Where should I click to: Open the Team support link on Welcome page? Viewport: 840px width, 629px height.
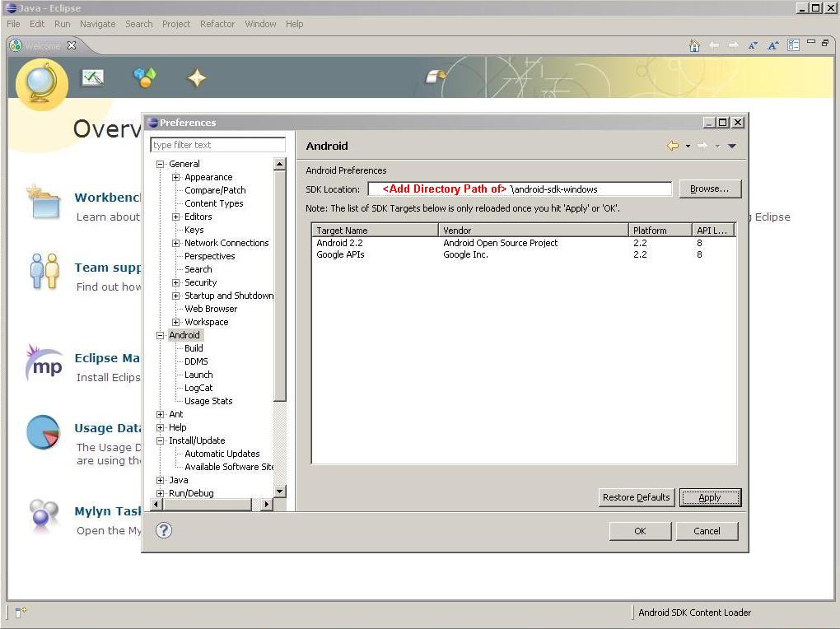(x=107, y=268)
